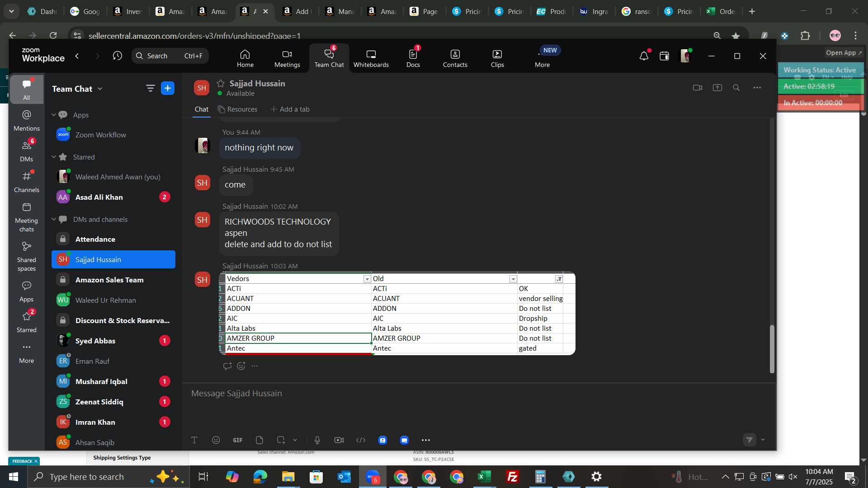Share screen in chat header
This screenshot has width=868, height=488.
pos(717,88)
